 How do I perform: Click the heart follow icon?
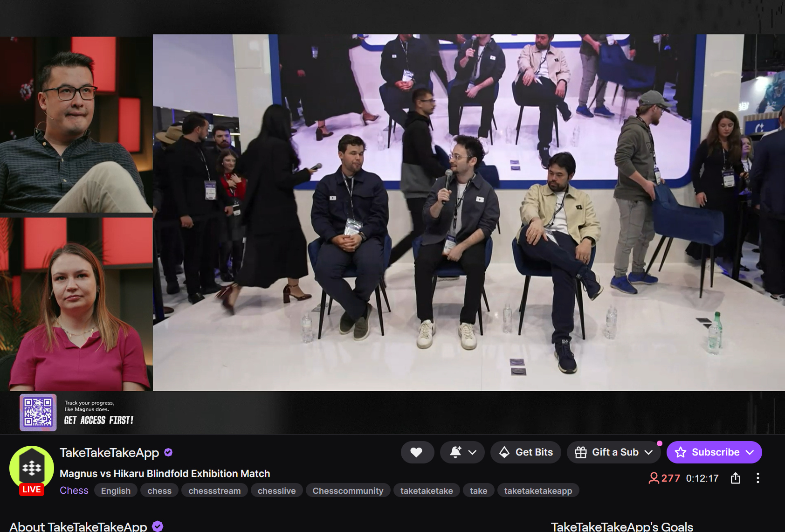[x=416, y=452]
